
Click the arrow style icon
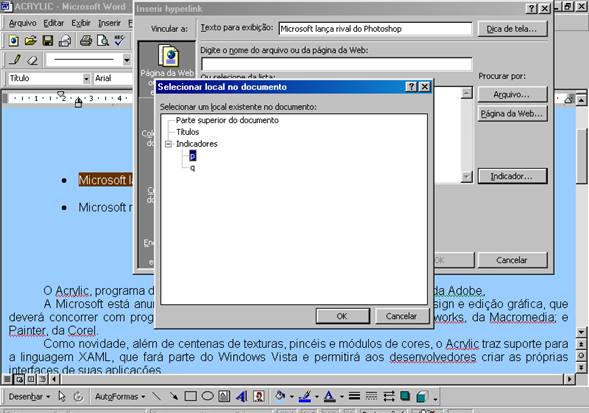(388, 396)
